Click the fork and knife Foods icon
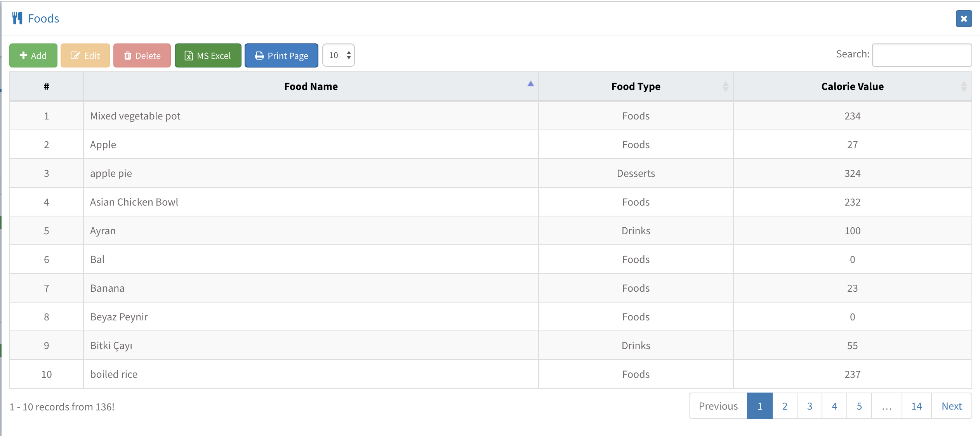This screenshot has height=436, width=980. point(17,18)
